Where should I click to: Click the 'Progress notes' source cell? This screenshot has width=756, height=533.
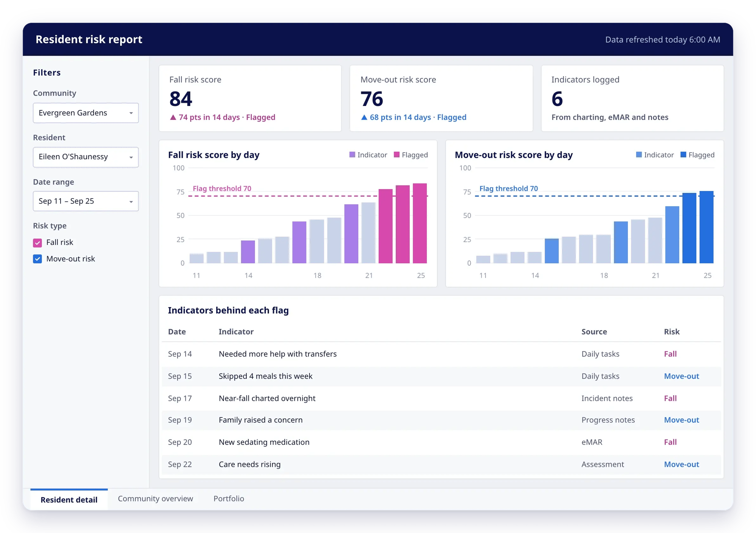coord(608,420)
